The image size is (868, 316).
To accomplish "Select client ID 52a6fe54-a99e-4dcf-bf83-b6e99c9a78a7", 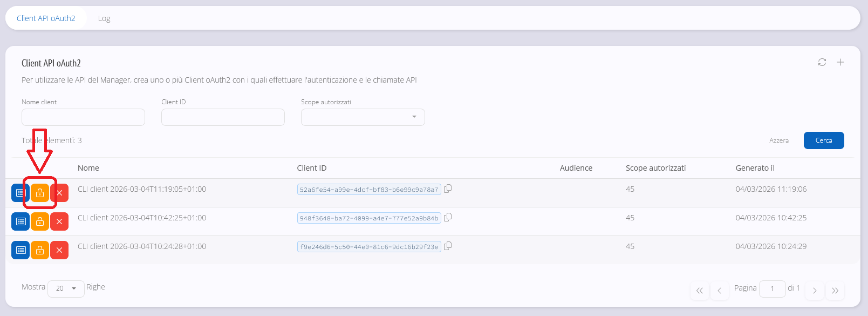I will (x=369, y=189).
